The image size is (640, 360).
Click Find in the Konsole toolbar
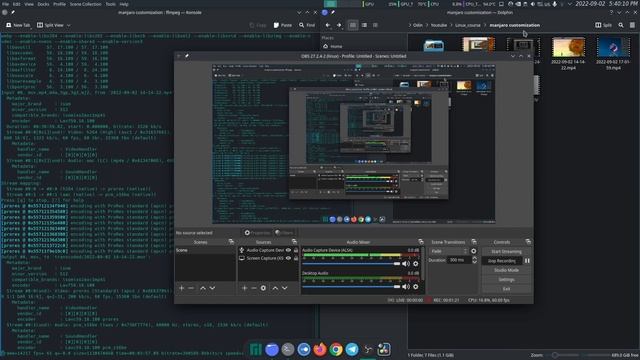pyautogui.click(x=307, y=25)
